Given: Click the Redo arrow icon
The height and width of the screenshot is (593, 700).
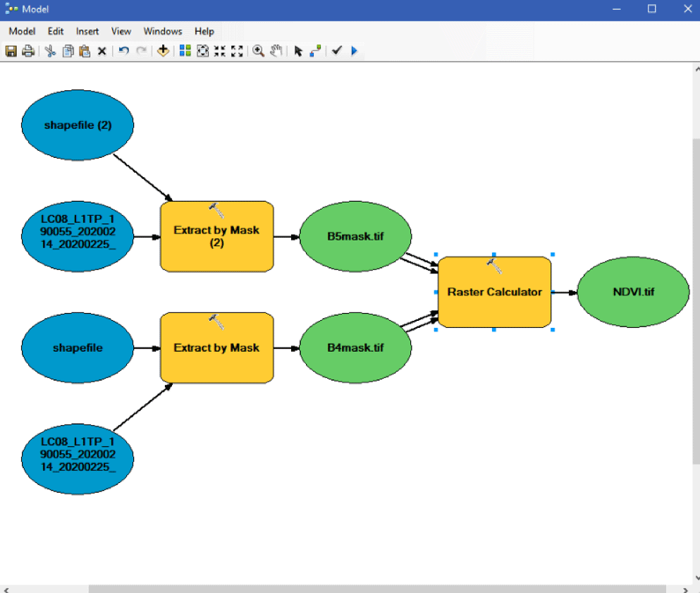Looking at the screenshot, I should [142, 51].
